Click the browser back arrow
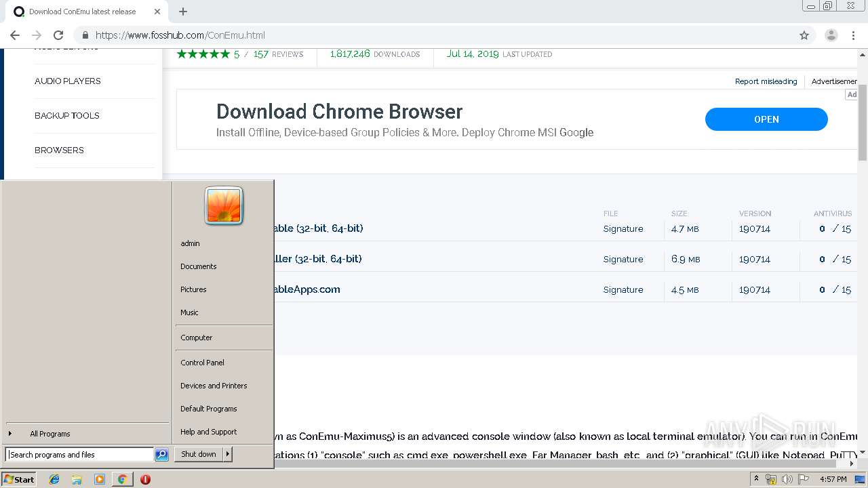Image resolution: width=868 pixels, height=488 pixels. pos(15,35)
